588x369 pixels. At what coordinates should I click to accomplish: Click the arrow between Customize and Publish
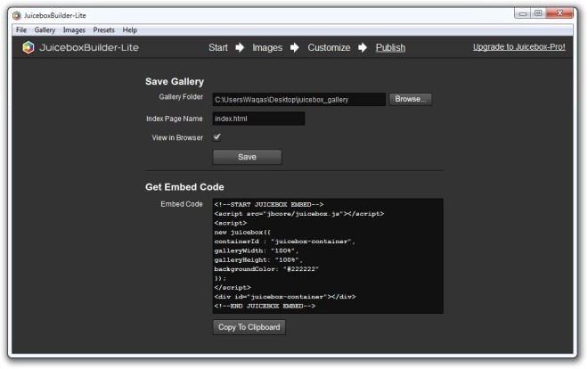(x=363, y=47)
